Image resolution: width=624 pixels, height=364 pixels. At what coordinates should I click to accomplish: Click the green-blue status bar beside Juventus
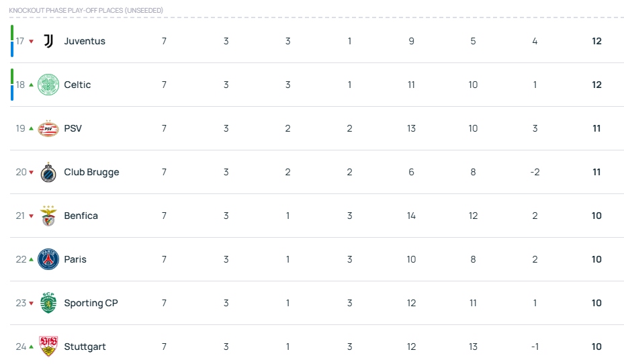[12, 41]
